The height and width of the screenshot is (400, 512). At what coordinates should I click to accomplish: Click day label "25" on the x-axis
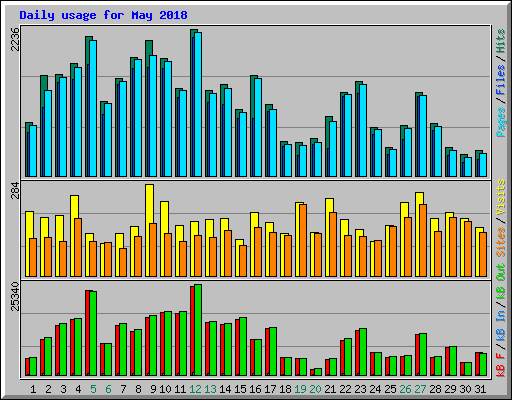pos(390,389)
